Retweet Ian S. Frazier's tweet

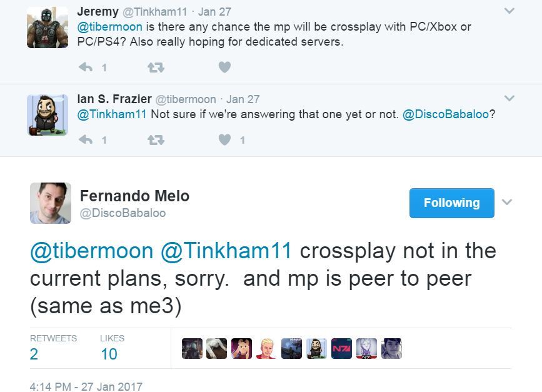[x=156, y=140]
